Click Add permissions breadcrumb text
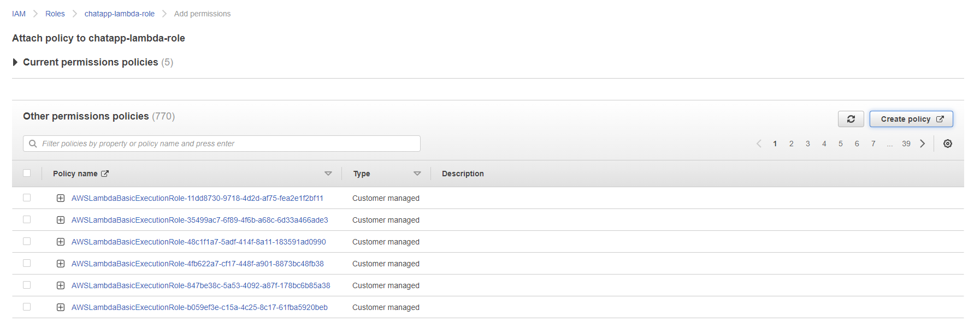This screenshot has width=980, height=322. coord(202,14)
